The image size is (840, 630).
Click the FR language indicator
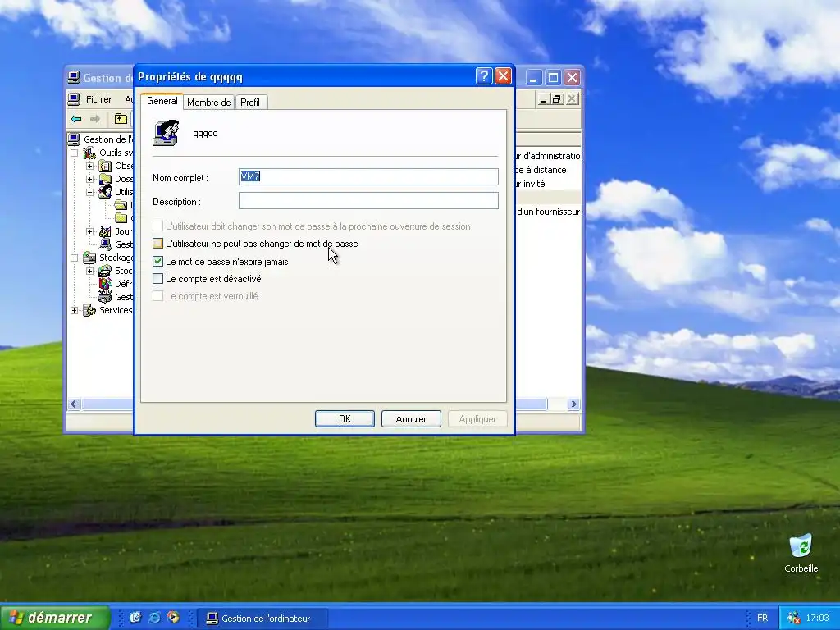click(762, 619)
